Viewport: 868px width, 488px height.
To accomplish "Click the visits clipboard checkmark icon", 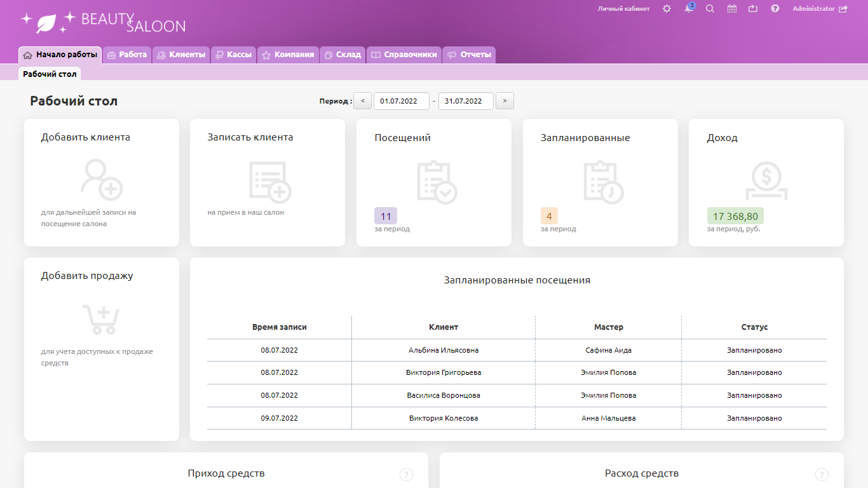I will 437,182.
